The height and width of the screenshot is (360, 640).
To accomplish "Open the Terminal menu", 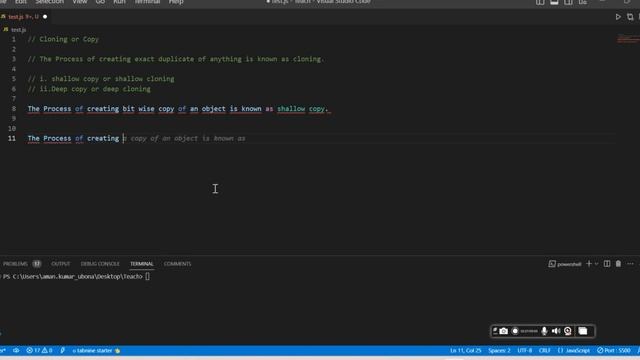I will pos(147,2).
